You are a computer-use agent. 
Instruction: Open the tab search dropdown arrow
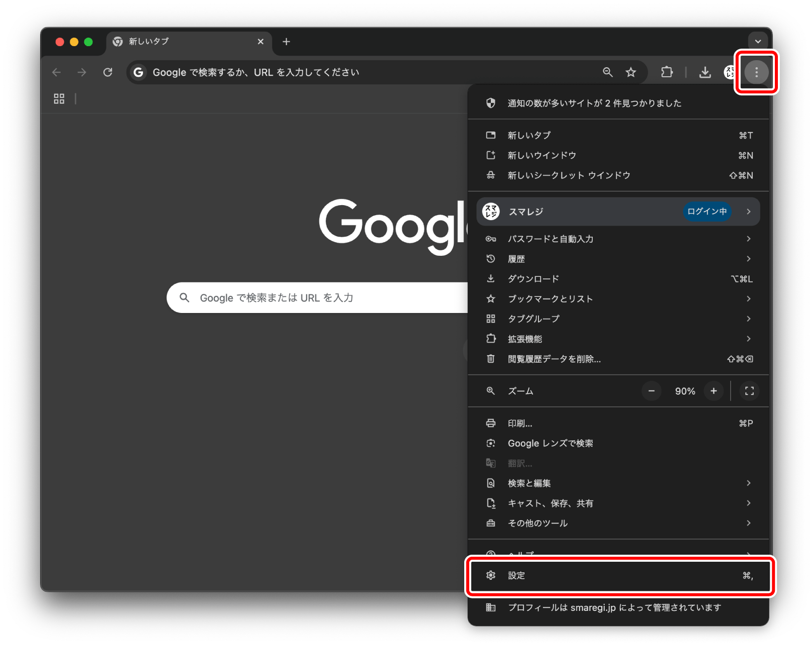pyautogui.click(x=758, y=42)
